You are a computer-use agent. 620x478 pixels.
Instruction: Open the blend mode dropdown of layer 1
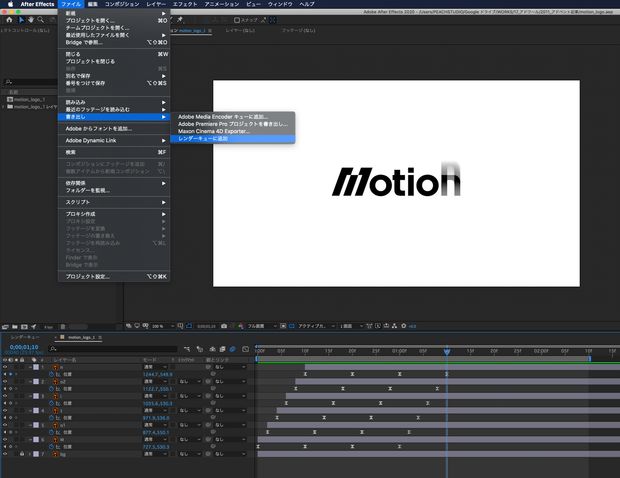click(x=155, y=367)
